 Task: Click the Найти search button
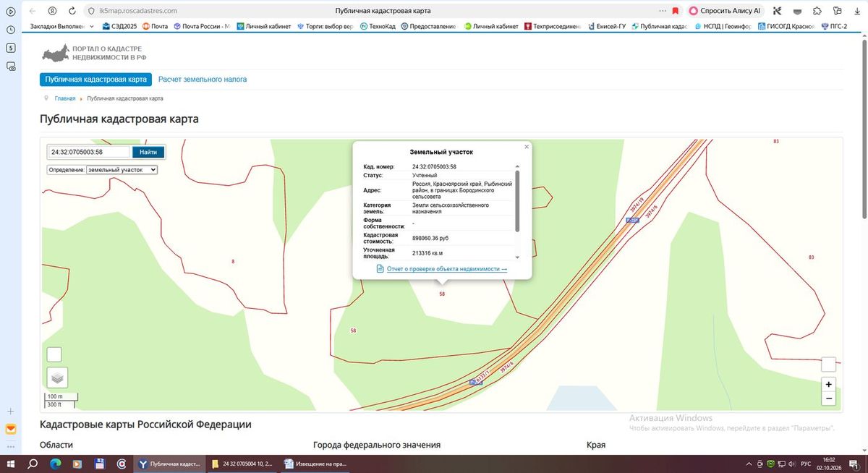(x=148, y=152)
